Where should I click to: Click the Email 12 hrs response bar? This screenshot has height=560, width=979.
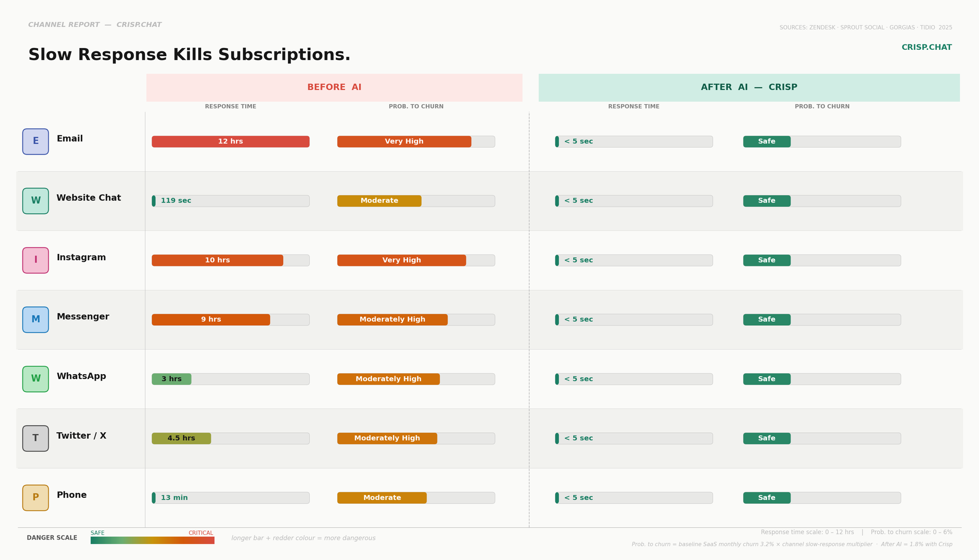tap(230, 141)
